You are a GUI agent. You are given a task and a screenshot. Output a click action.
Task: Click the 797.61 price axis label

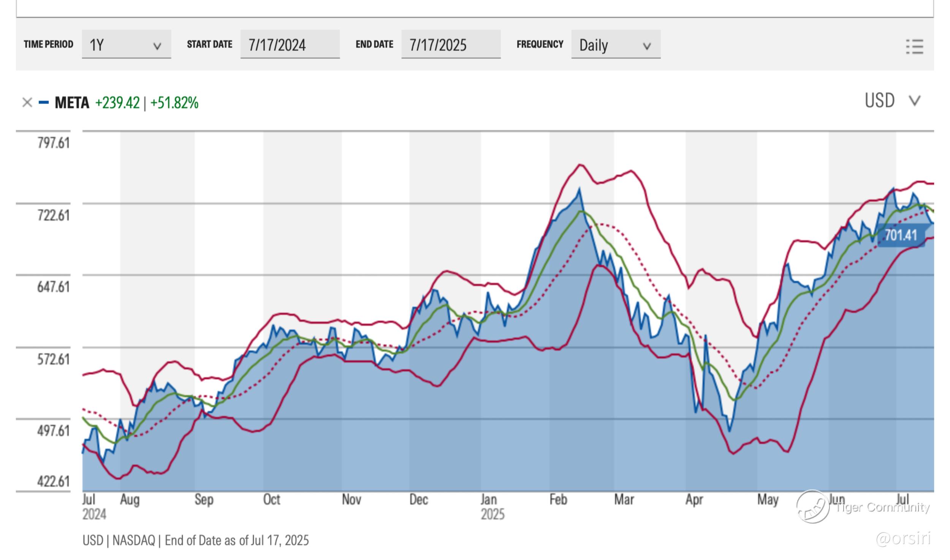coord(54,143)
